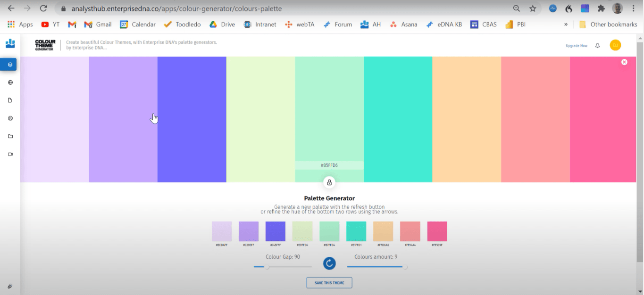Close the palette with the white X icon
644x295 pixels.
pos(624,62)
